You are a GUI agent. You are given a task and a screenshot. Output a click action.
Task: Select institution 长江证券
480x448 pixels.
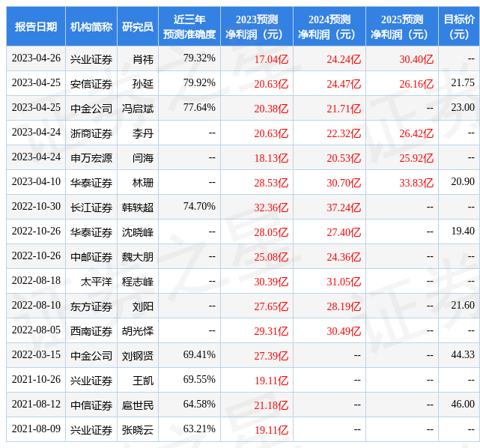pos(91,208)
